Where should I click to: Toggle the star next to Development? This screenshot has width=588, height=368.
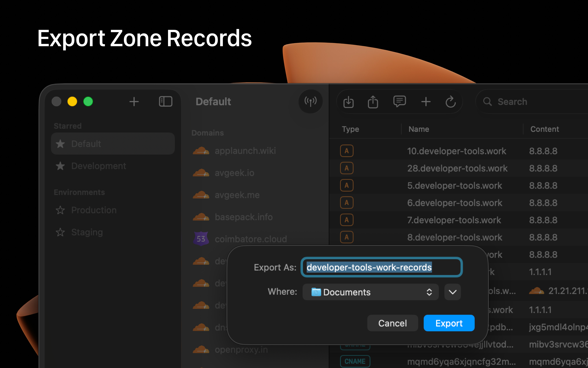tap(60, 166)
